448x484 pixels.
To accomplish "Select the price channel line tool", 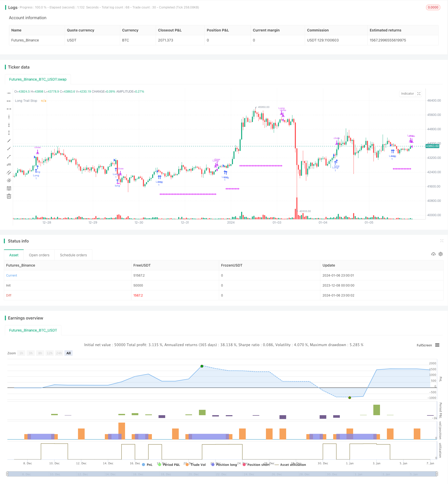I will 9,172.
